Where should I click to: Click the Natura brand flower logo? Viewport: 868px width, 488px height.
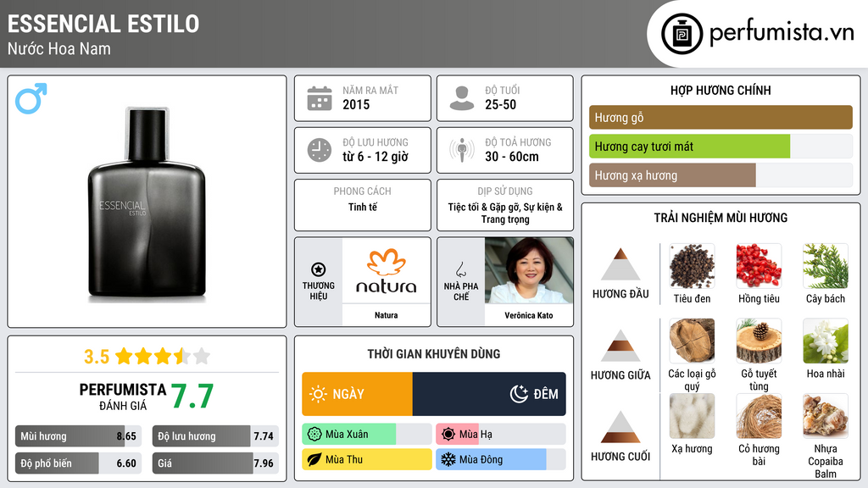click(387, 263)
